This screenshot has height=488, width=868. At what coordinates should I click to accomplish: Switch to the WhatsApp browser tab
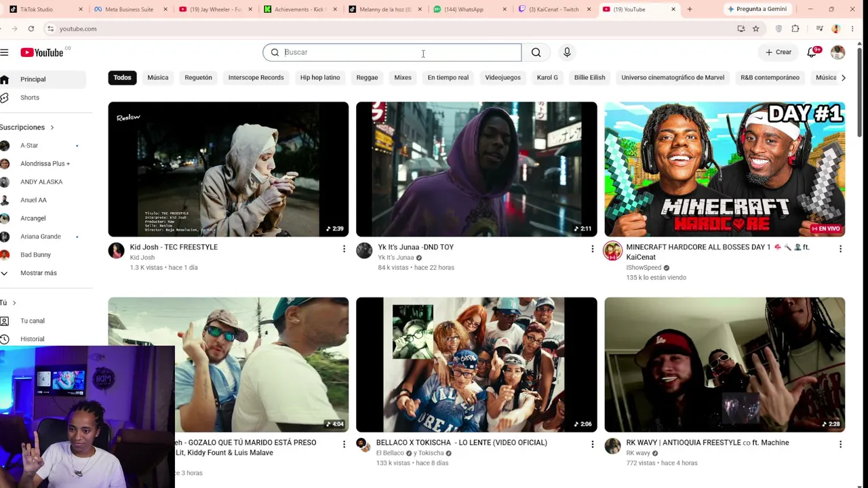(x=470, y=9)
